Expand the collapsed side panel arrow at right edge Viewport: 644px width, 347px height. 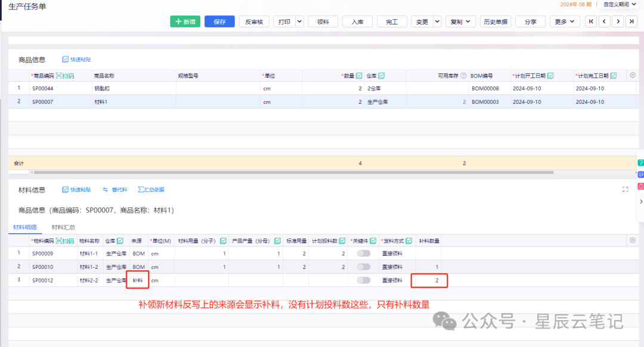640,202
